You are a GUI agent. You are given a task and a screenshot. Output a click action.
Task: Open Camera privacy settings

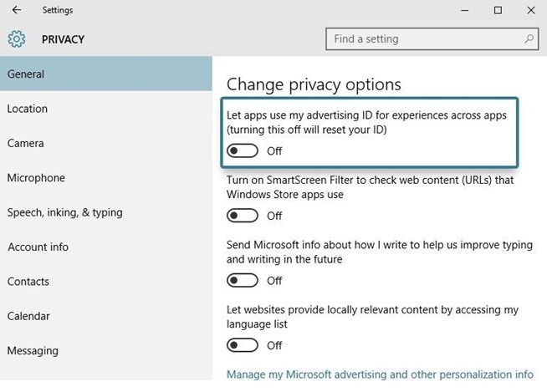(26, 144)
